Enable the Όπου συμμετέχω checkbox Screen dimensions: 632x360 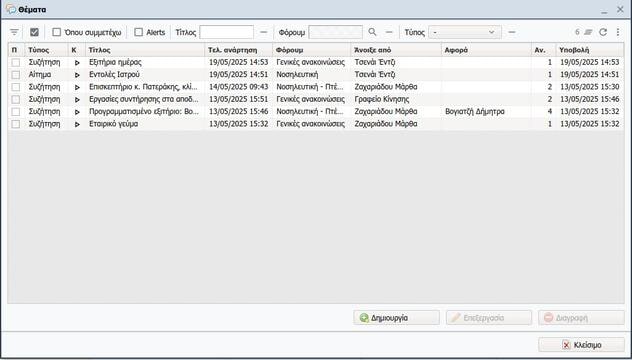[57, 32]
